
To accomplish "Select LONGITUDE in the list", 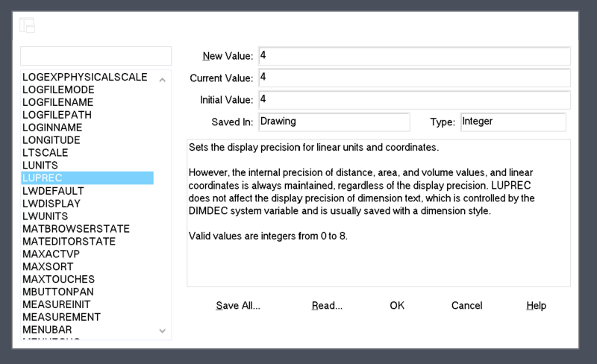I will 51,139.
